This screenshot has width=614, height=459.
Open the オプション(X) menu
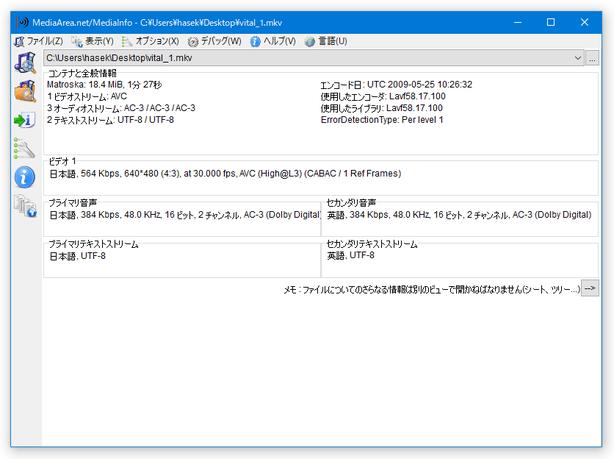pyautogui.click(x=150, y=41)
